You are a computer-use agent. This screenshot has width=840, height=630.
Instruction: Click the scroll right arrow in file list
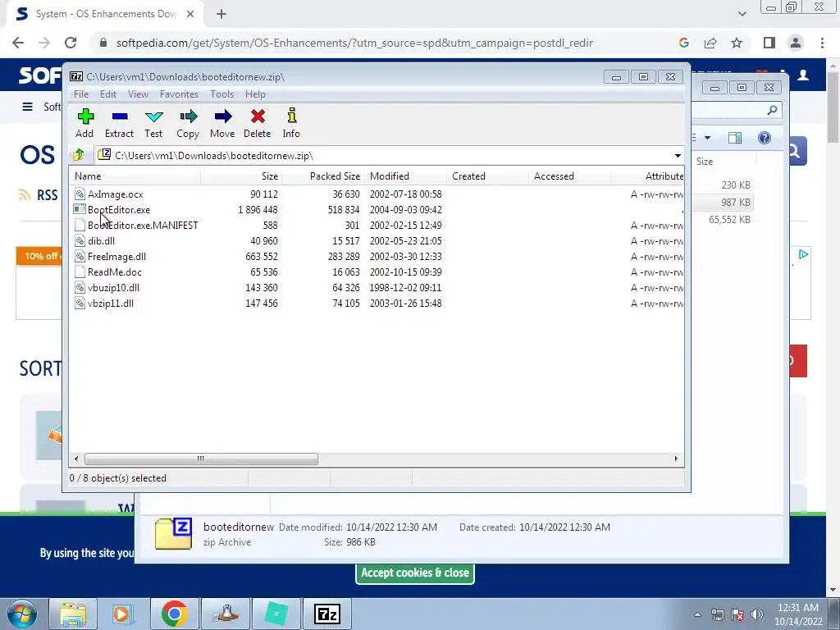(676, 459)
